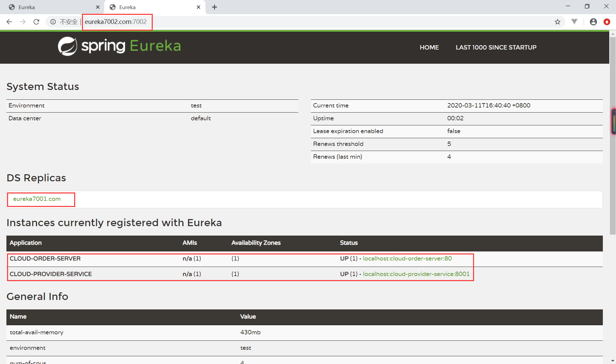The image size is (616, 364).
Task: Click the browser back arrow icon
Action: pos(9,22)
